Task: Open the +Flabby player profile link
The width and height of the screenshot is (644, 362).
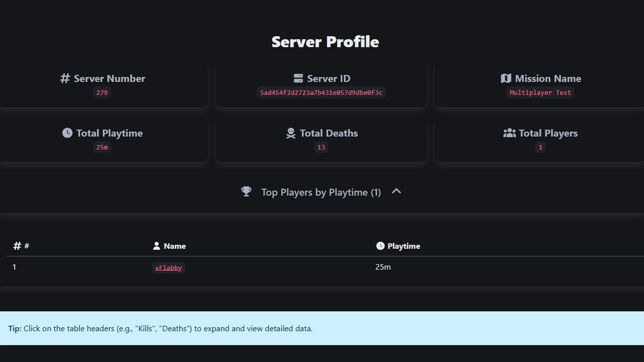Action: click(x=168, y=268)
